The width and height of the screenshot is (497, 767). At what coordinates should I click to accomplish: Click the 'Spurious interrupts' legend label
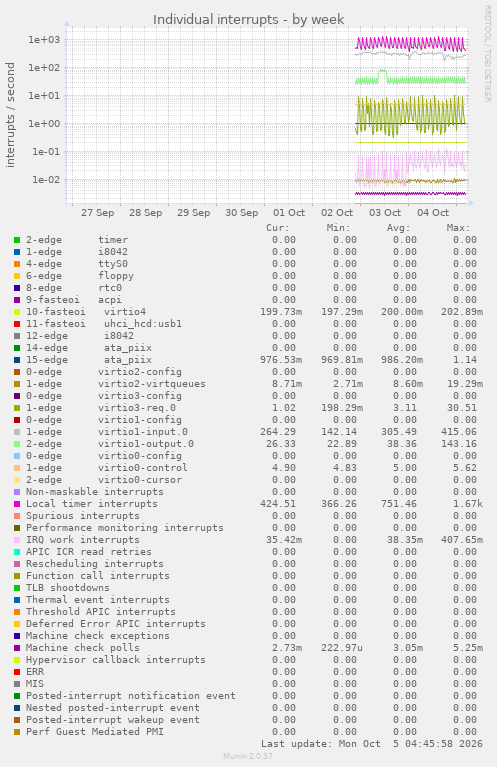click(83, 516)
